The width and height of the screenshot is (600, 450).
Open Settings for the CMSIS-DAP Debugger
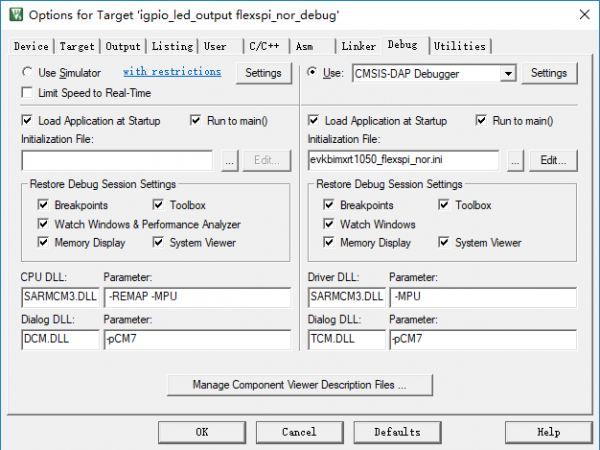[x=548, y=73]
